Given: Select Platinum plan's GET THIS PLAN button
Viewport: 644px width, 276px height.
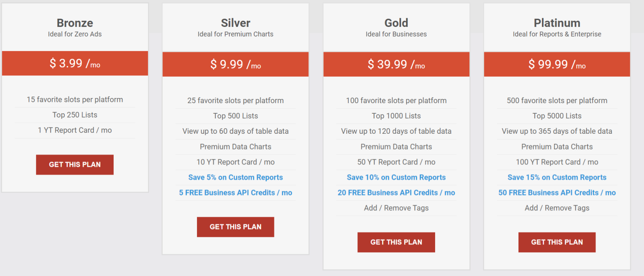Looking at the screenshot, I should point(557,242).
